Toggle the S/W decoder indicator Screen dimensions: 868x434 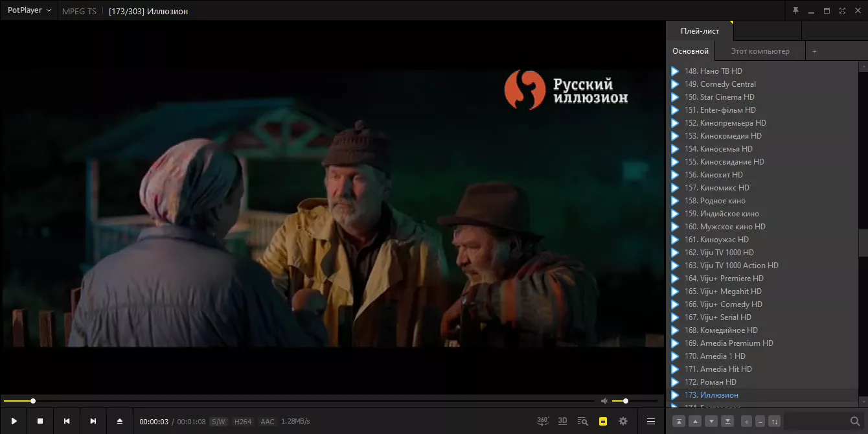[218, 422]
